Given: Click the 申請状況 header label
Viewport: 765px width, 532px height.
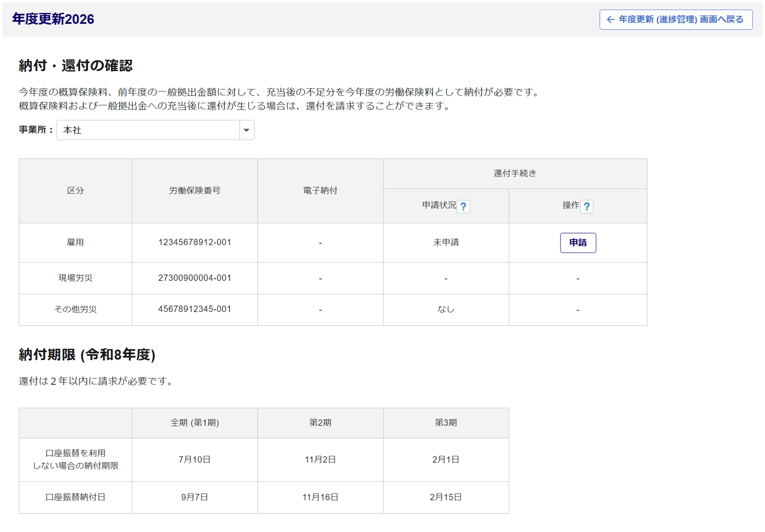Looking at the screenshot, I should (x=439, y=206).
